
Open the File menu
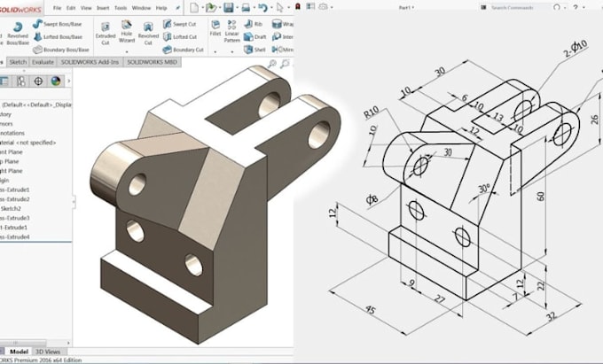coord(57,8)
